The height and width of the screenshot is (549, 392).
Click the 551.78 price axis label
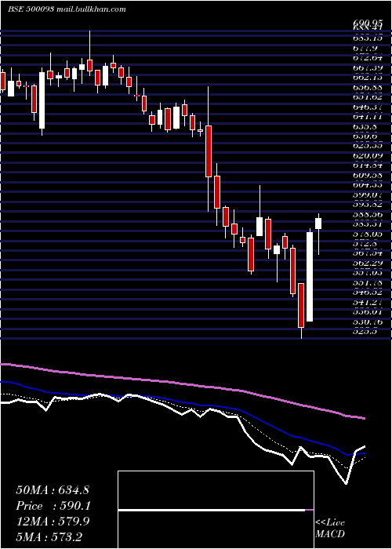point(367,282)
